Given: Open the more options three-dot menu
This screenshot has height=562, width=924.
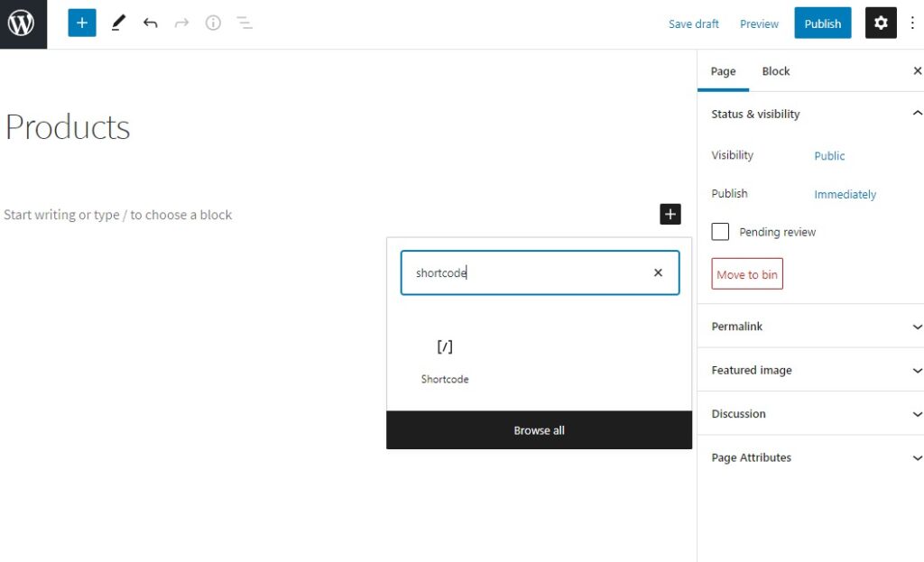Looking at the screenshot, I should pyautogui.click(x=913, y=23).
